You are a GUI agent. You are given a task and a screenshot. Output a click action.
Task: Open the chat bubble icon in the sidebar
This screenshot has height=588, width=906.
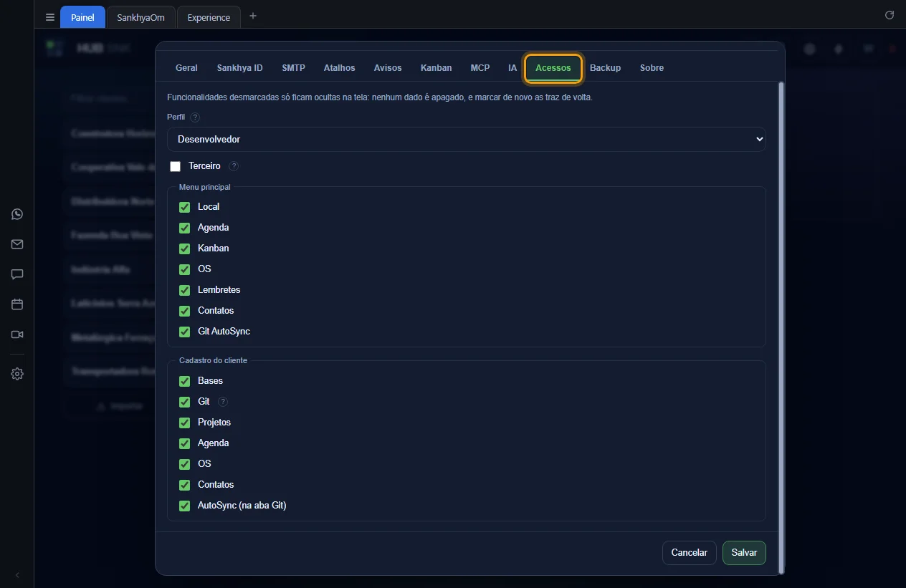click(x=17, y=274)
